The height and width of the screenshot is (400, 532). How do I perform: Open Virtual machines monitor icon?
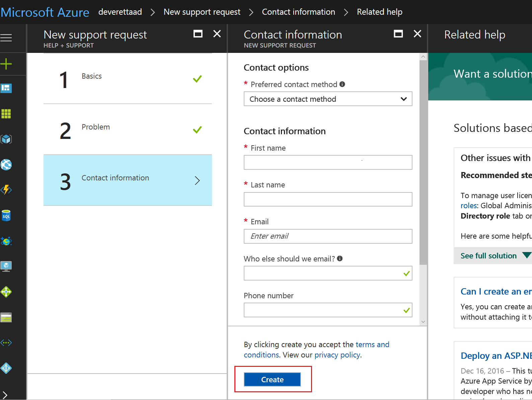click(x=6, y=266)
